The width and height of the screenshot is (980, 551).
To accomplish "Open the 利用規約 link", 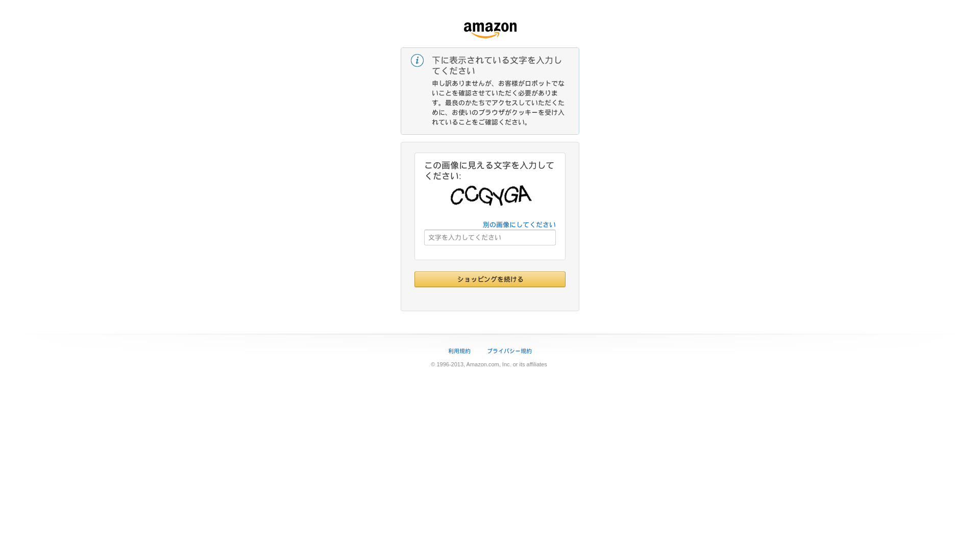I will [x=459, y=351].
